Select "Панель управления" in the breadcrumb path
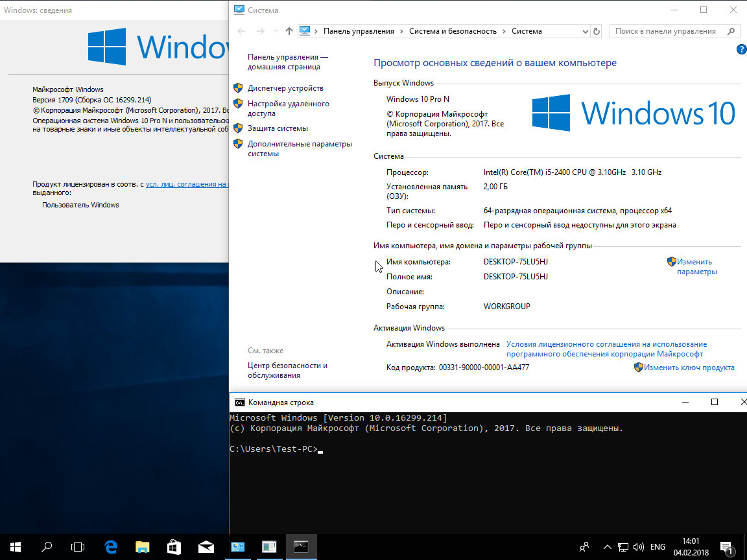 click(359, 31)
